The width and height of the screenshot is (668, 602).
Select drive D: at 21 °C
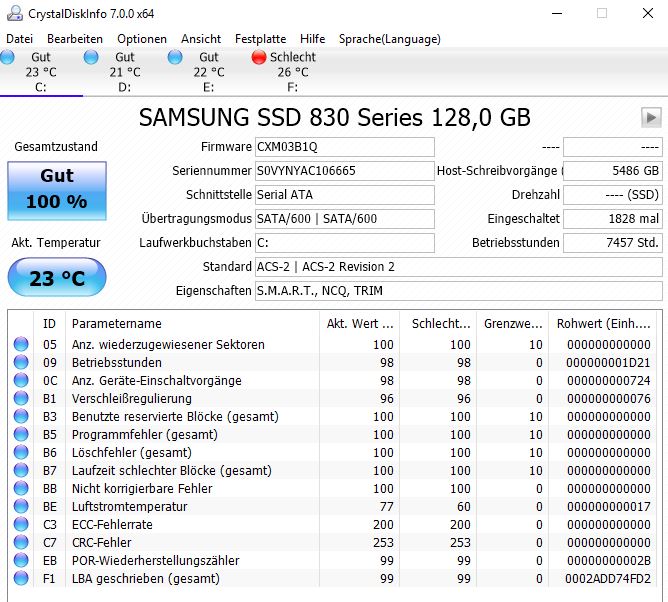[x=125, y=72]
